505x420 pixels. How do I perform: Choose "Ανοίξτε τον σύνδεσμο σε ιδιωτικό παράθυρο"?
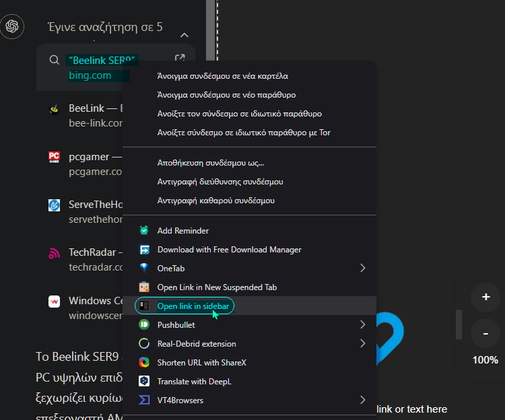point(249,114)
